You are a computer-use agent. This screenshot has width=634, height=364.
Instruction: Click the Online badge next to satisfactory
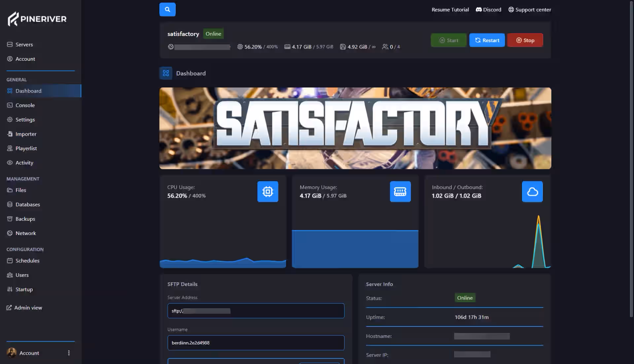pyautogui.click(x=213, y=34)
